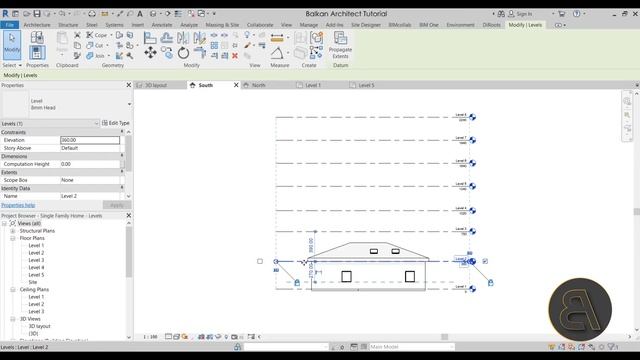Toggle the right padlock on Level 2
Viewport: 640px width, 360px height.
click(491, 282)
